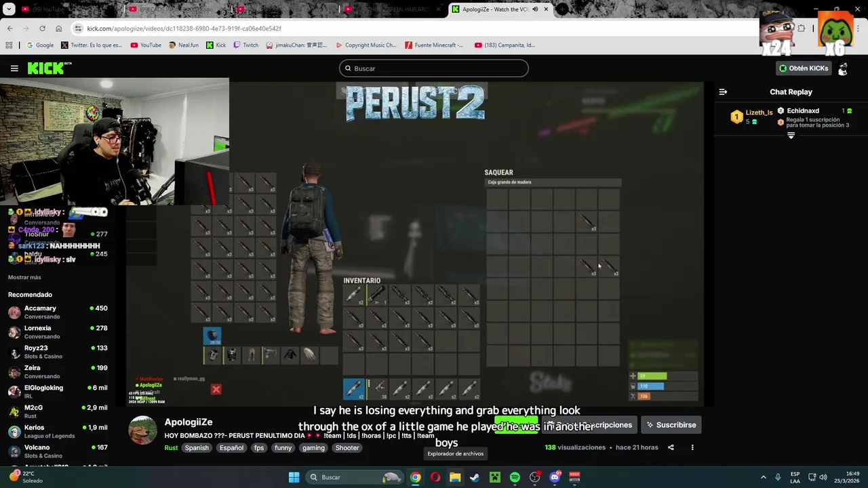Open the user profile avatar menu
Viewport: 868px width, 488px height.
point(843,68)
